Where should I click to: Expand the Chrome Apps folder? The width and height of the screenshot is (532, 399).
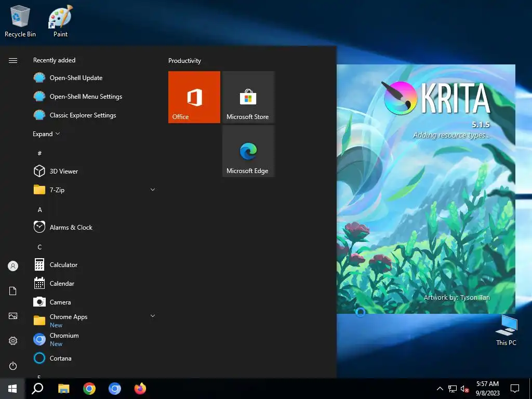[x=95, y=320]
